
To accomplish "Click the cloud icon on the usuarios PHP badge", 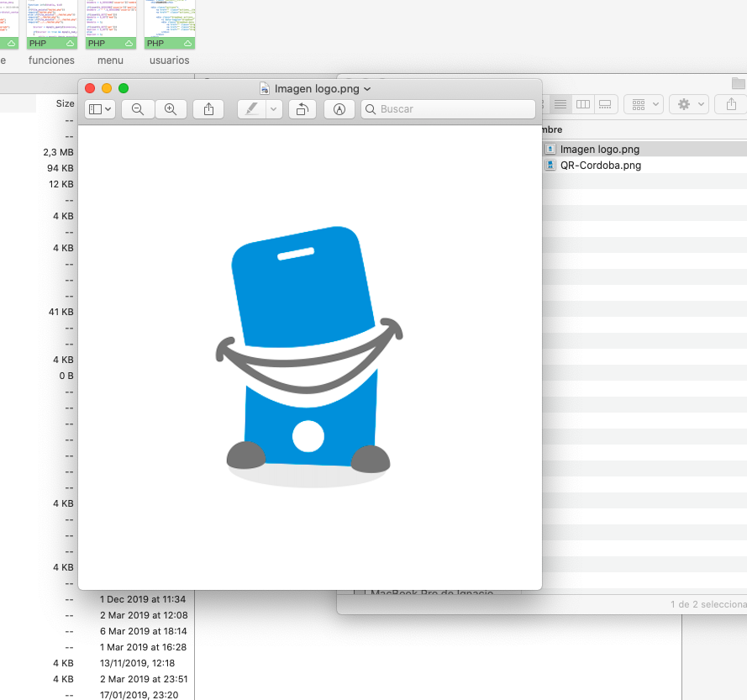I will tap(187, 44).
